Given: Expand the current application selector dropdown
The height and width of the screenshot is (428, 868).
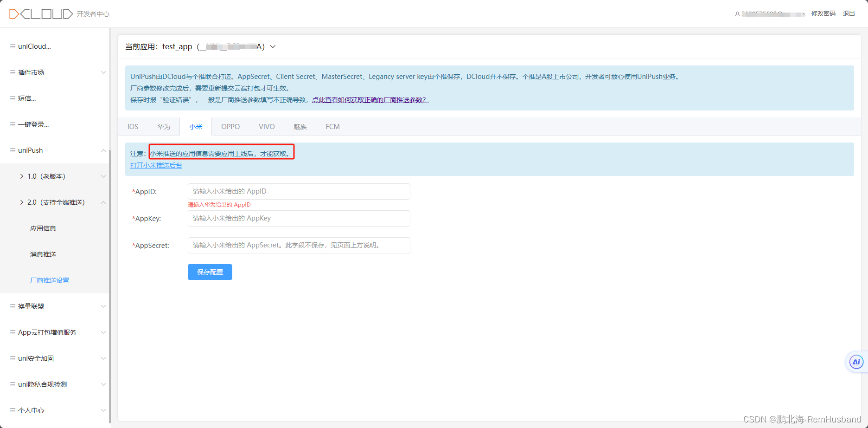Looking at the screenshot, I should pos(273,46).
